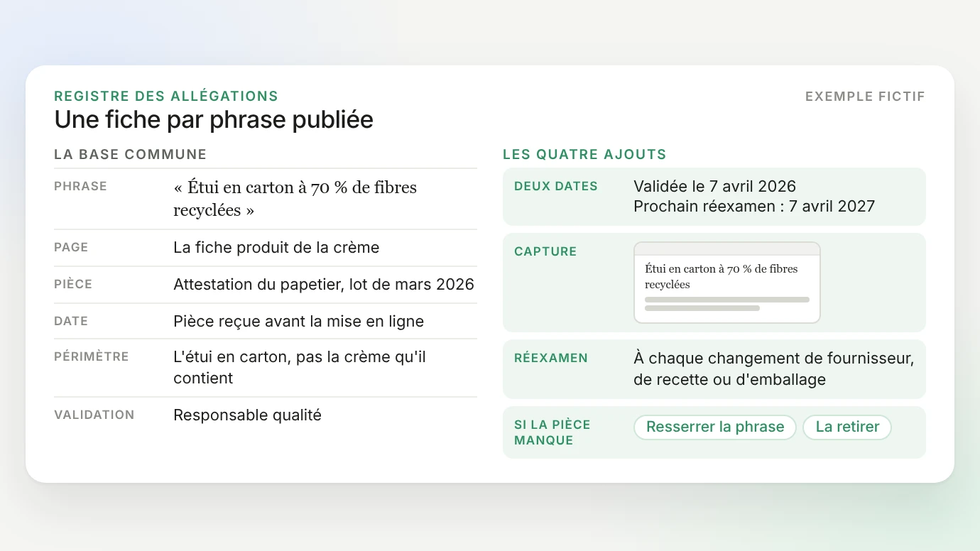980x551 pixels.
Task: Click Validée le 7 avril 2026
Action: (x=714, y=187)
